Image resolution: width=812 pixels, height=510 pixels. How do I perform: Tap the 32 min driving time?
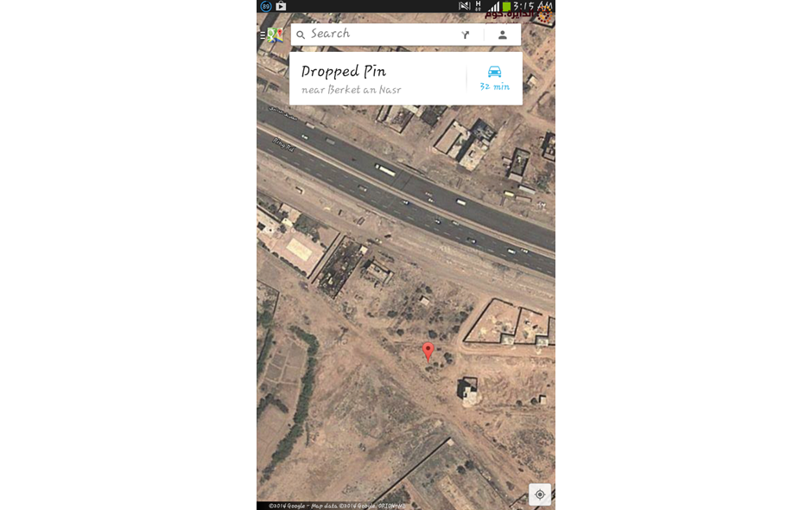[495, 86]
